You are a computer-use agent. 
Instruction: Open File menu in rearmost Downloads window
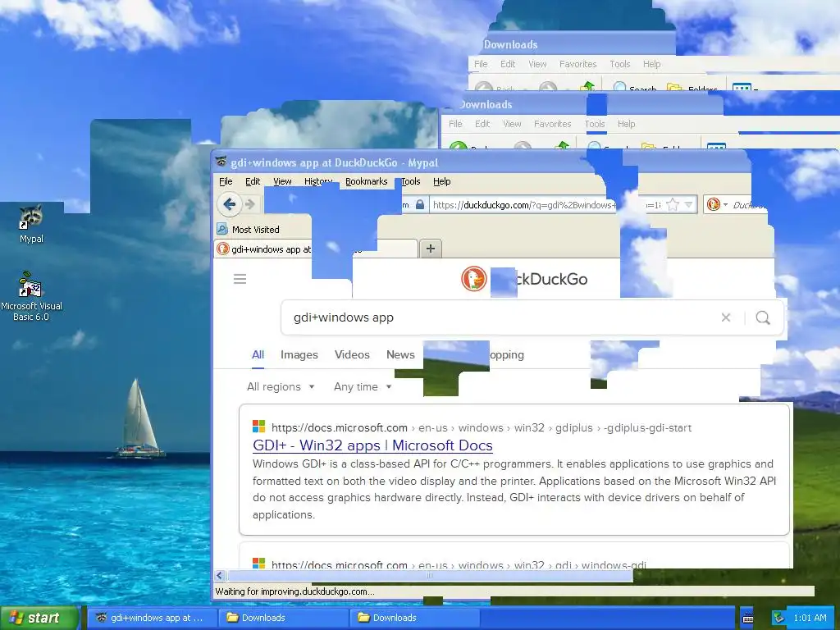481,64
